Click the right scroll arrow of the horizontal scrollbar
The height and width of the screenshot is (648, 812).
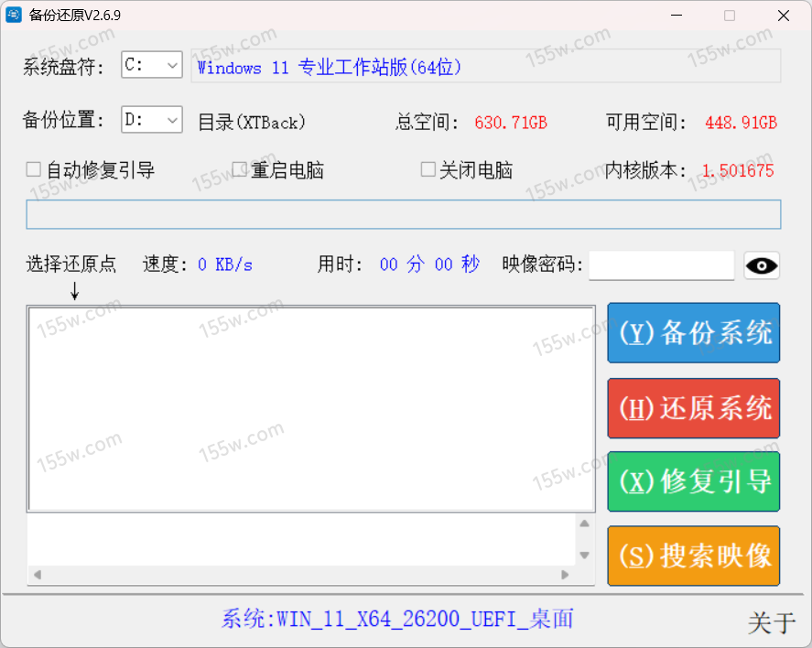pos(565,575)
